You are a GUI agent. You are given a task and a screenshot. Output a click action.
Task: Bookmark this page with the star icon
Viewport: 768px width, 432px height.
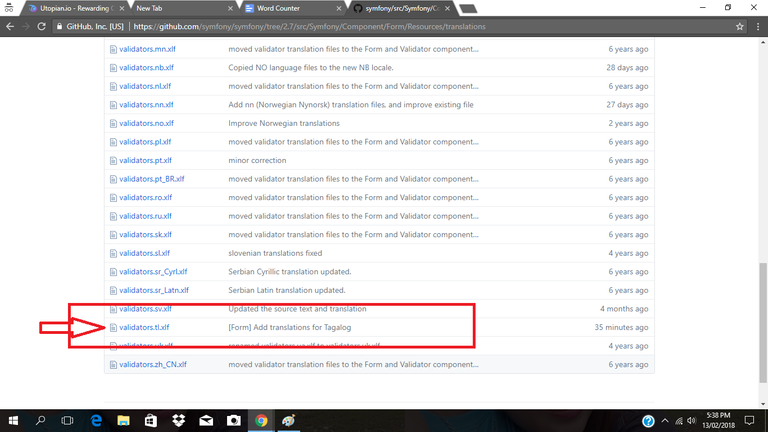click(740, 26)
